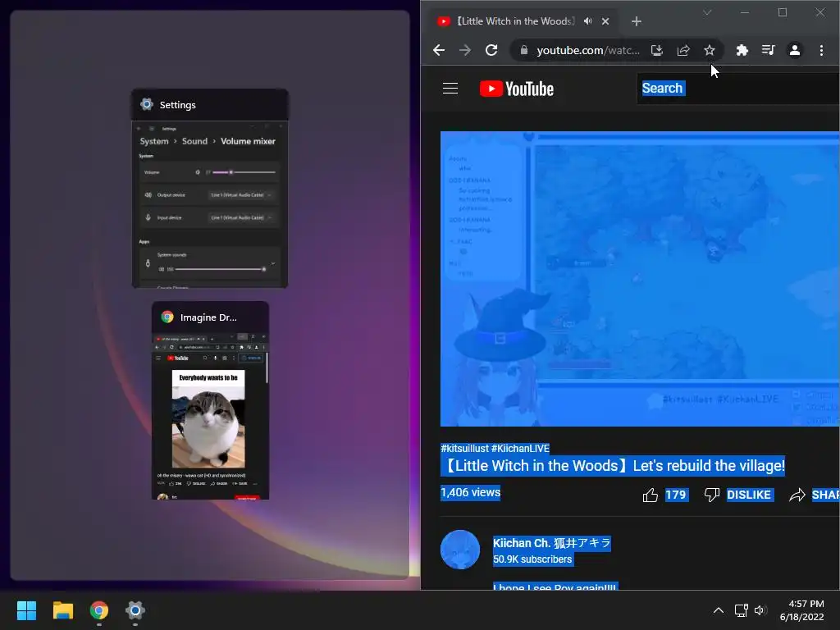Image resolution: width=840 pixels, height=630 pixels.
Task: Click the network icon in system tray
Action: (741, 610)
